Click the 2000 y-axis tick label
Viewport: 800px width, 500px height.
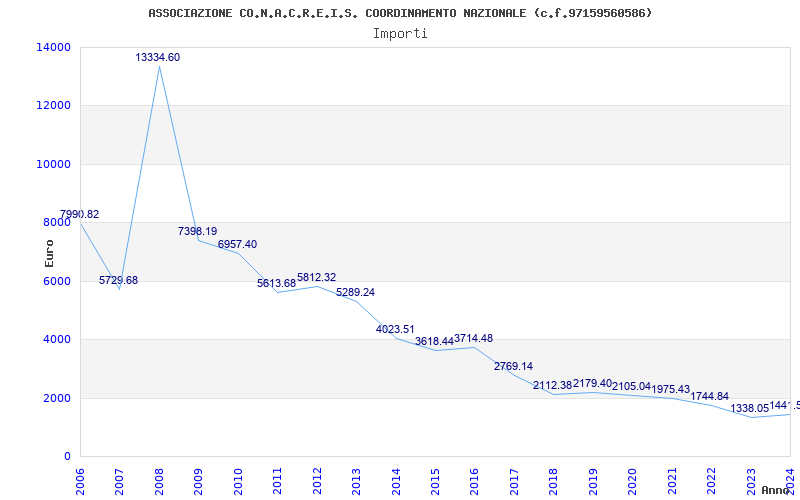pyautogui.click(x=57, y=398)
